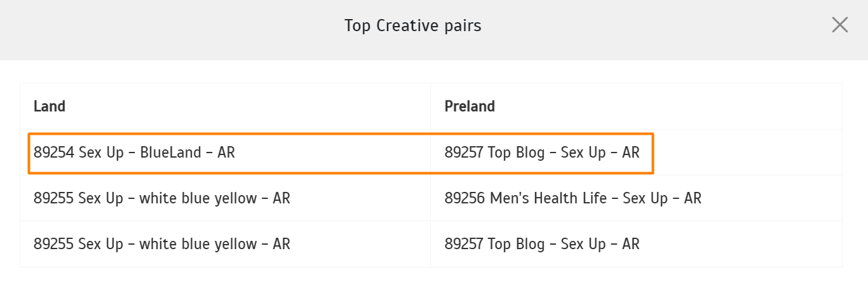Screen dimensions: 868x286
Task: Click ID number 89256 in the Preland column
Action: tap(465, 198)
